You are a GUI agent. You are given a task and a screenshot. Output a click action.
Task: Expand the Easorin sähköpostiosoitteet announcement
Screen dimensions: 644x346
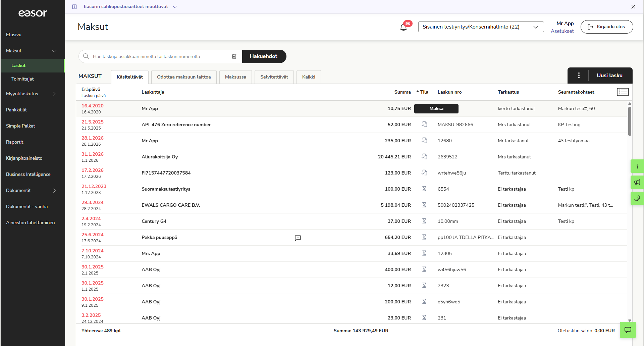pos(175,7)
